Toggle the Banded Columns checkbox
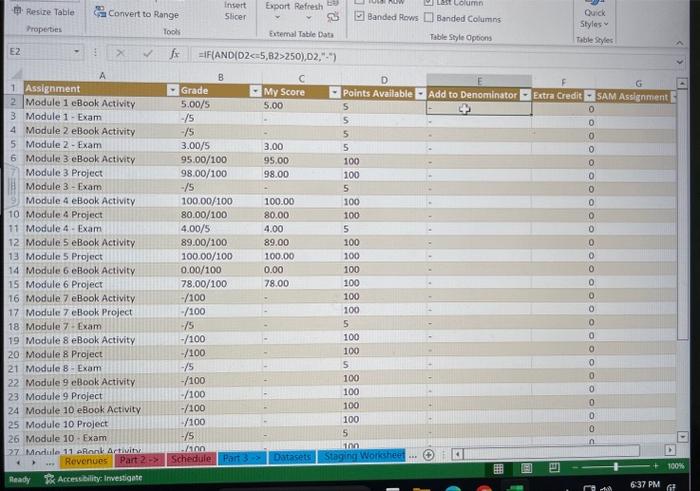 coord(429,18)
